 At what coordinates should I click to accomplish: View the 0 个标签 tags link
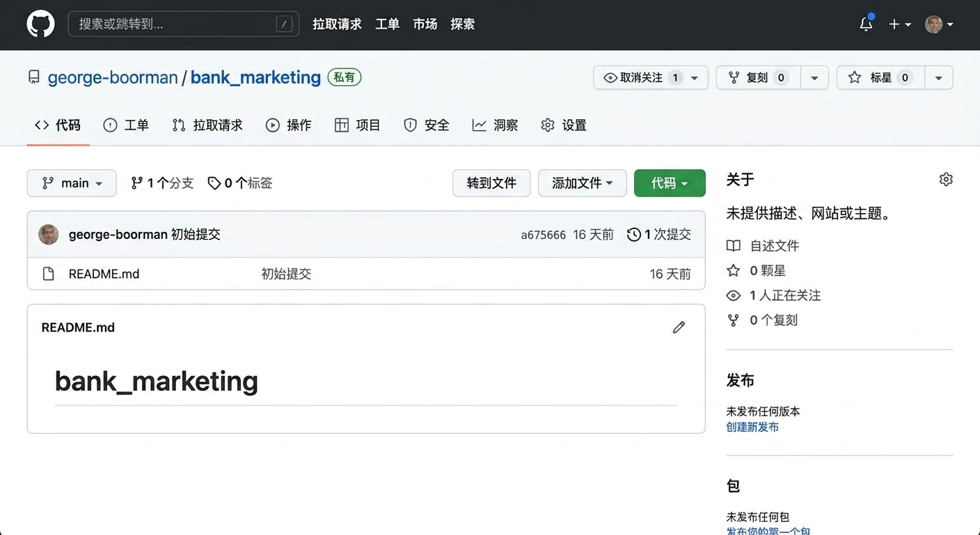[x=240, y=183]
